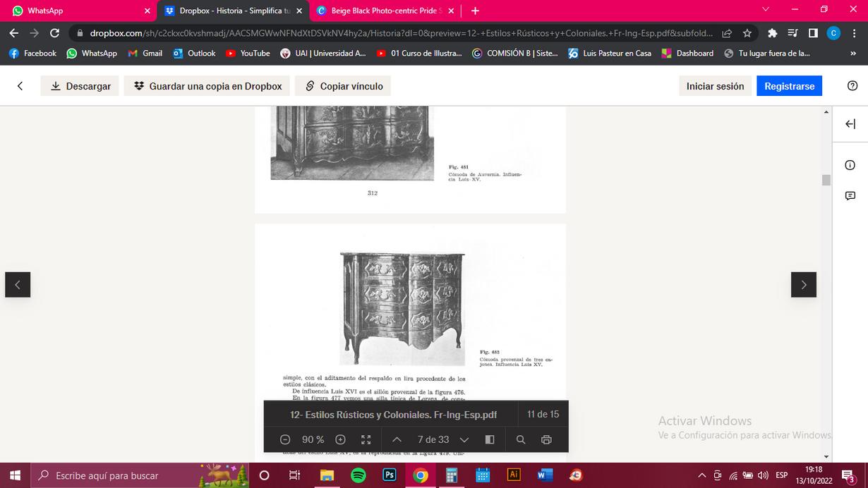The width and height of the screenshot is (868, 488).
Task: Open Photoshop from the taskbar
Action: pos(389,475)
